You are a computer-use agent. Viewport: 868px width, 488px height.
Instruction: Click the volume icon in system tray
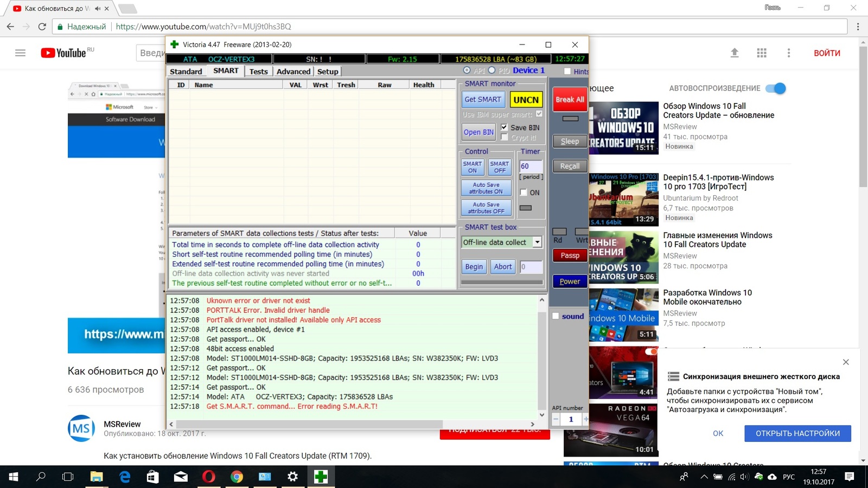click(744, 477)
